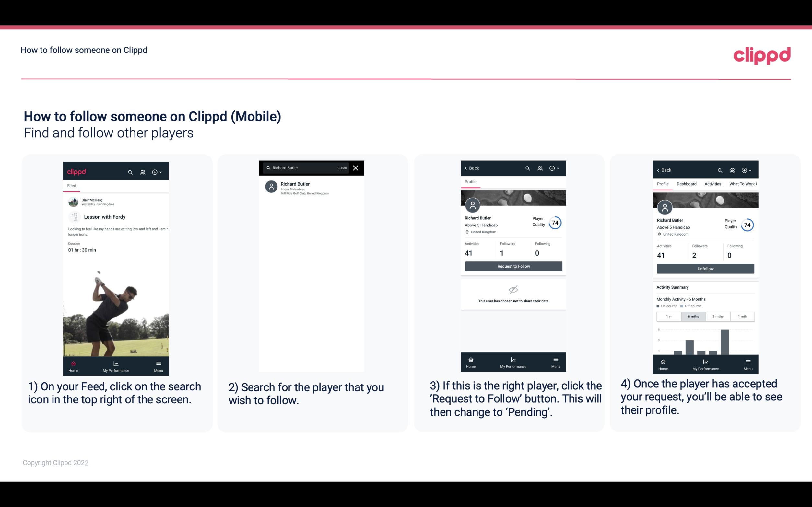Select the Activities tab on player page

[x=712, y=183]
